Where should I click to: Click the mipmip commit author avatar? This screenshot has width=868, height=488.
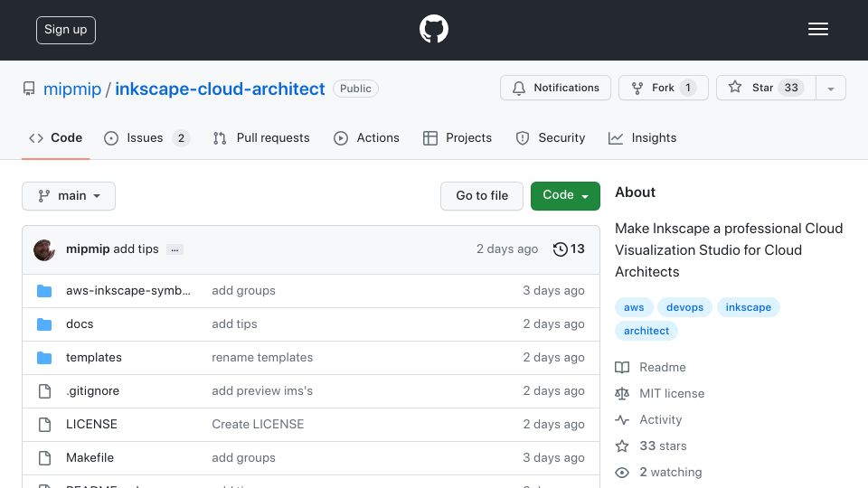pyautogui.click(x=44, y=249)
